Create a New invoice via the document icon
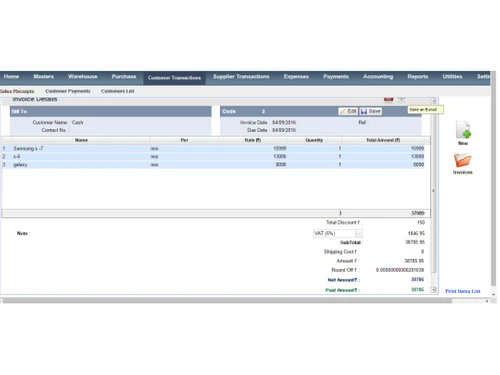The height and width of the screenshot is (375, 500). (x=463, y=130)
